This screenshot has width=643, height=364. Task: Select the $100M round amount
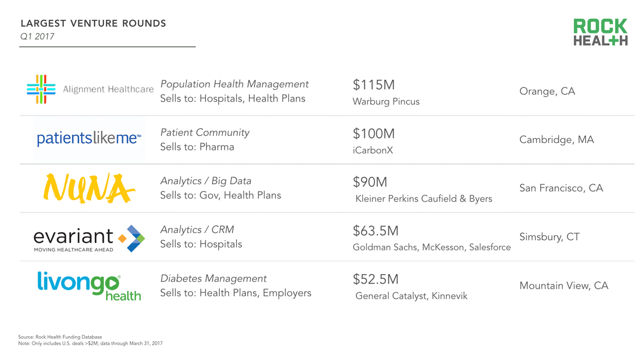pyautogui.click(x=373, y=134)
